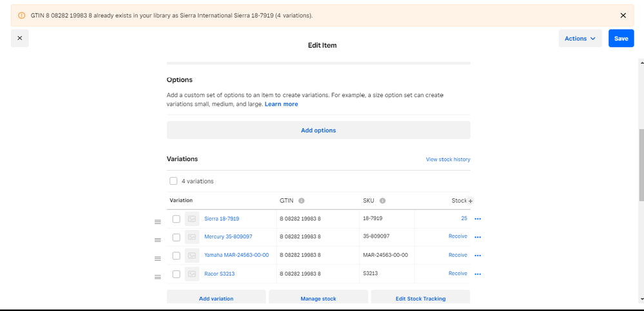Dismiss the GTIN already exists warning banner
The height and width of the screenshot is (311, 644).
[x=623, y=15]
